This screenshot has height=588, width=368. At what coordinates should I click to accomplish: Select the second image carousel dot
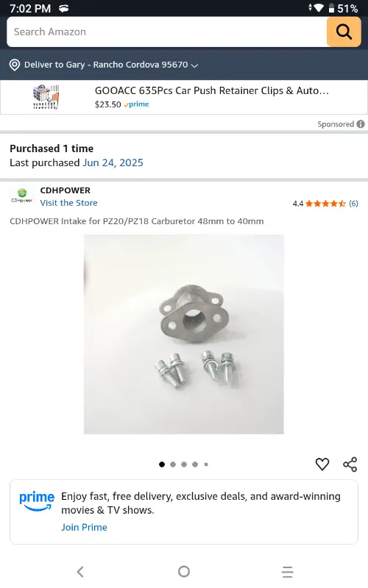[x=173, y=465]
